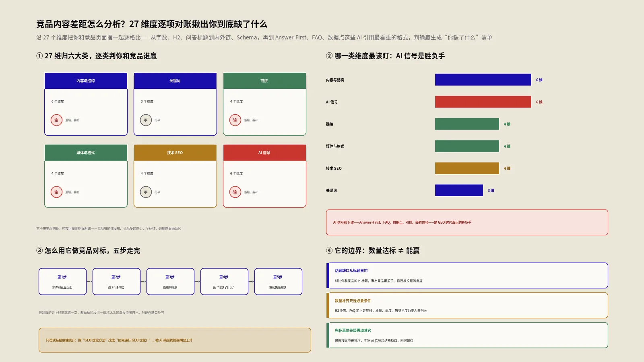
Task: Click '4 个维度' text in 链接 card
Action: [236, 101]
